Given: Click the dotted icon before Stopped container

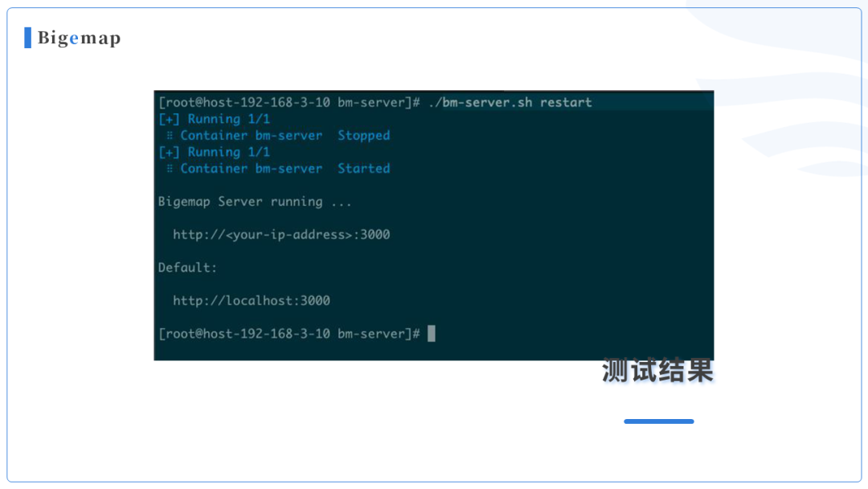Looking at the screenshot, I should [170, 136].
